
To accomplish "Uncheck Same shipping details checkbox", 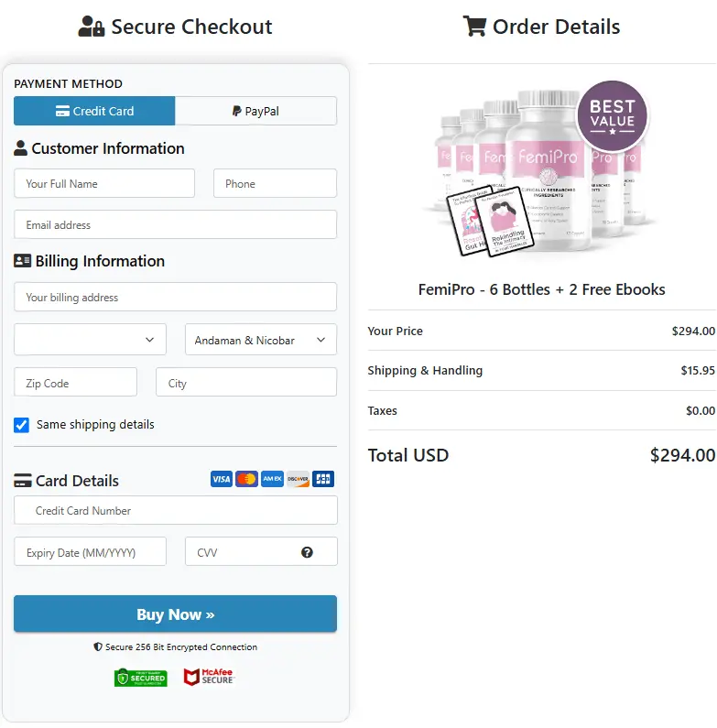I will (22, 425).
